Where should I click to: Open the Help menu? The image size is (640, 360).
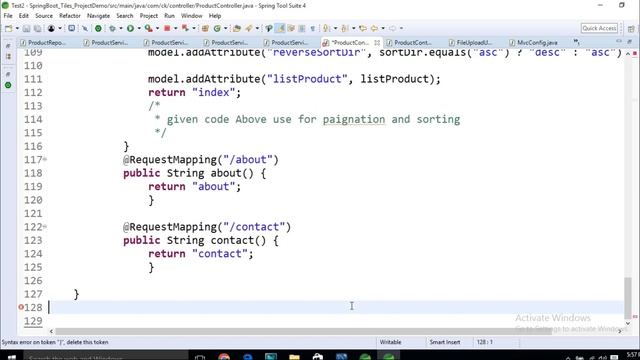215,16
